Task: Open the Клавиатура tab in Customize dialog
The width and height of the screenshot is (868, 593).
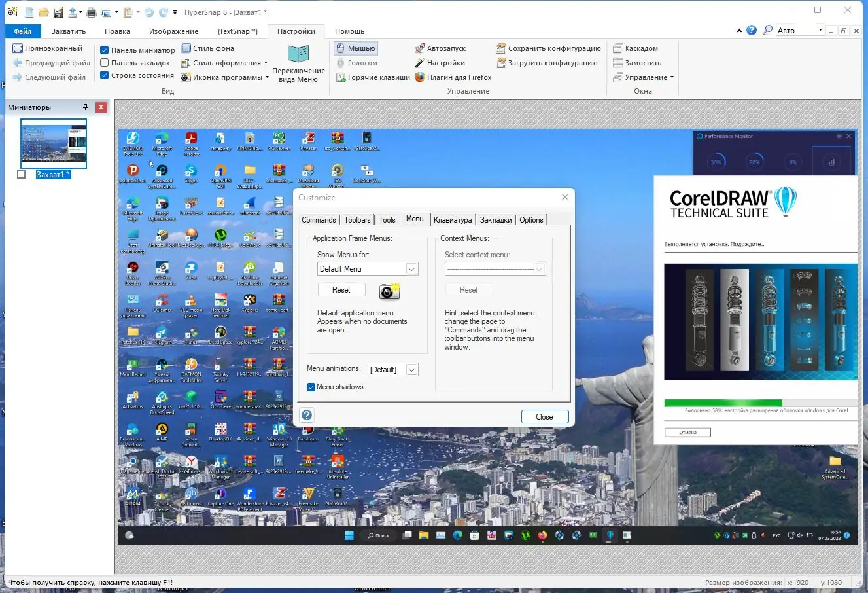Action: pos(452,220)
